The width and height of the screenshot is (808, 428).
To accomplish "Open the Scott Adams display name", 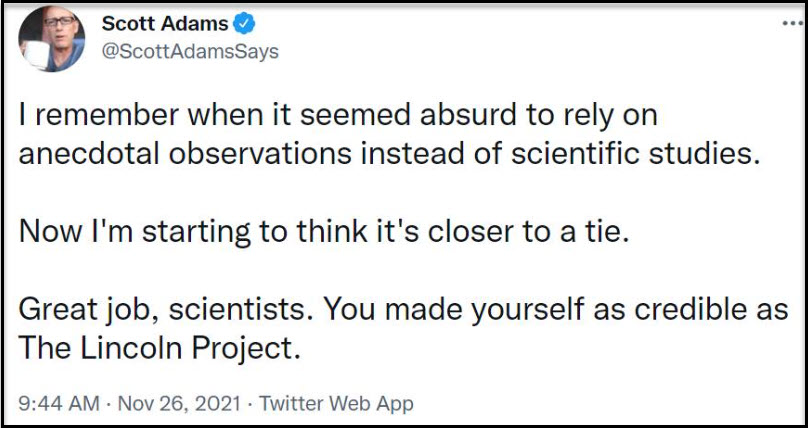I will 165,24.
